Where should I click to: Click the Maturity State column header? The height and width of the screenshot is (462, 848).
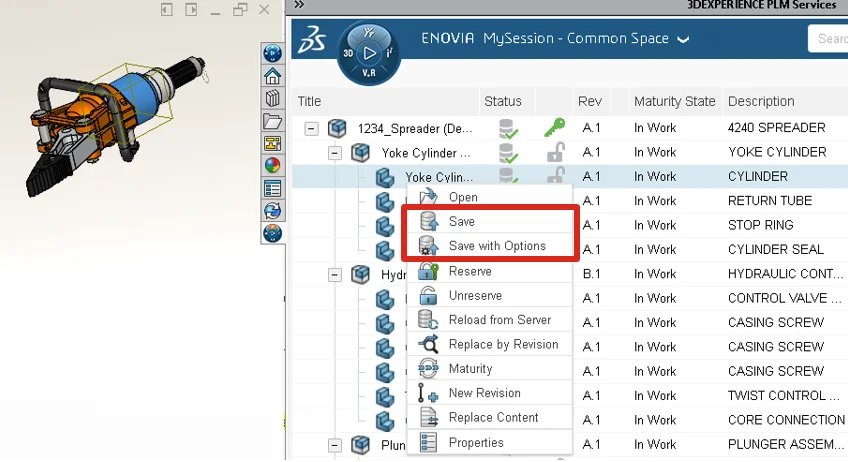(675, 101)
